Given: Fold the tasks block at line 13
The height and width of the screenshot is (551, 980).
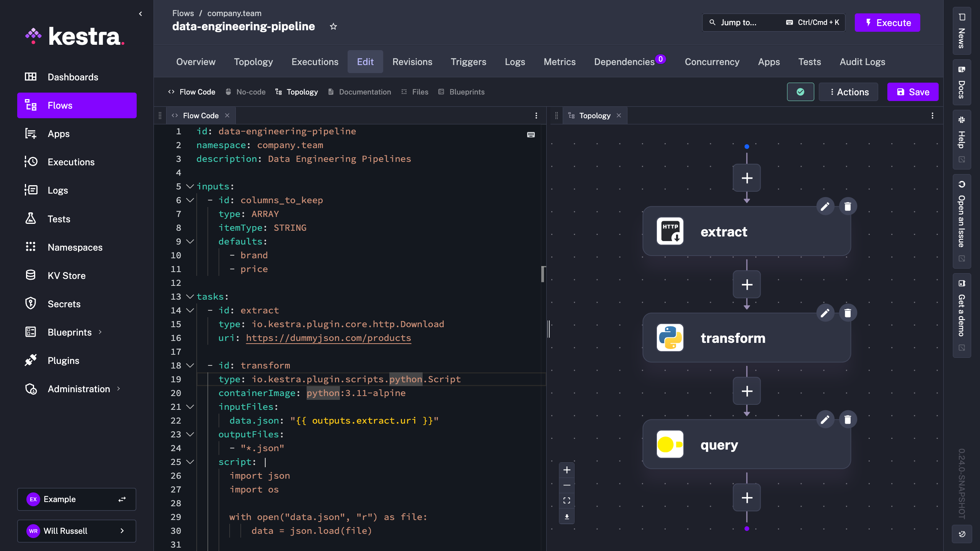Looking at the screenshot, I should click(x=190, y=297).
